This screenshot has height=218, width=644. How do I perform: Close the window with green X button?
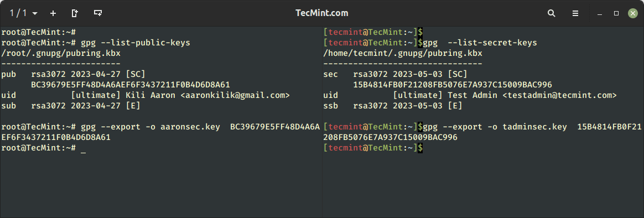click(633, 13)
